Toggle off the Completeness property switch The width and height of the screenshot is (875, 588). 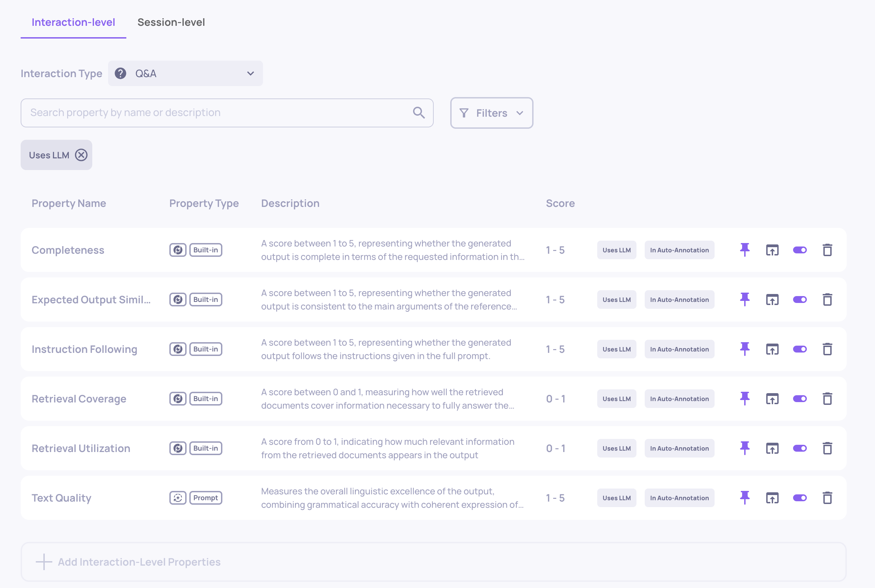click(800, 250)
